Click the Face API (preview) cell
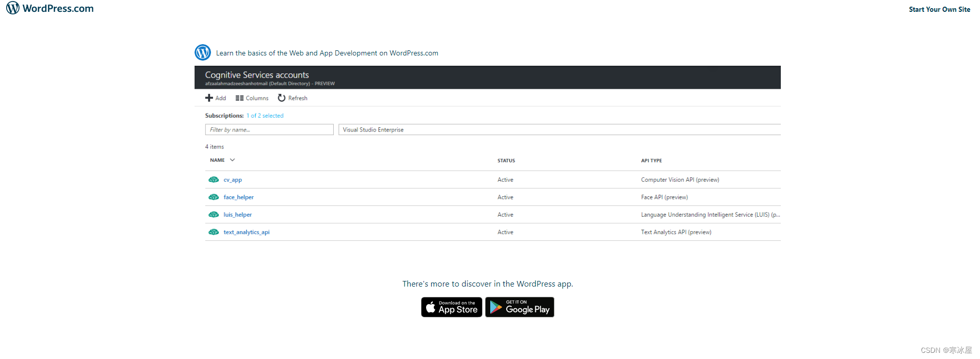 tap(664, 197)
